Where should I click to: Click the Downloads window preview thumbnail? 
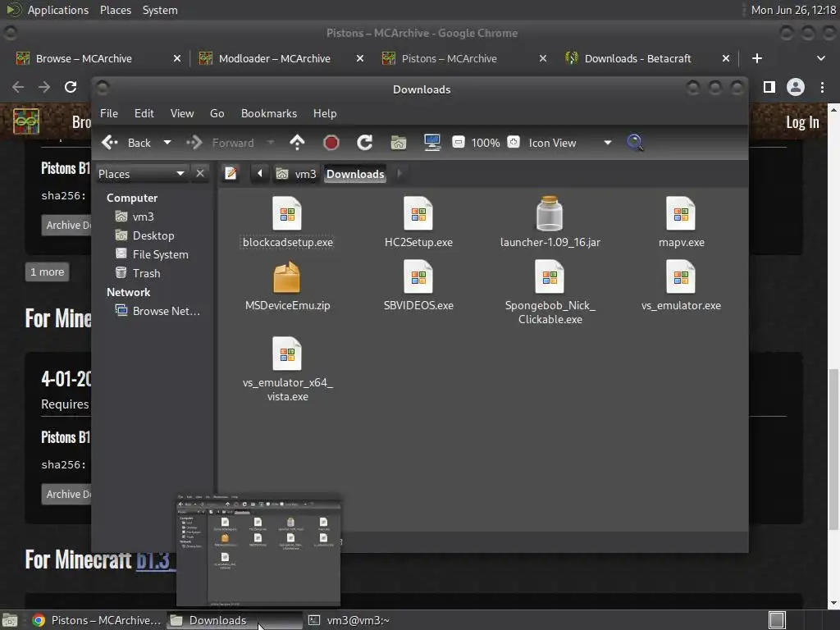(258, 550)
